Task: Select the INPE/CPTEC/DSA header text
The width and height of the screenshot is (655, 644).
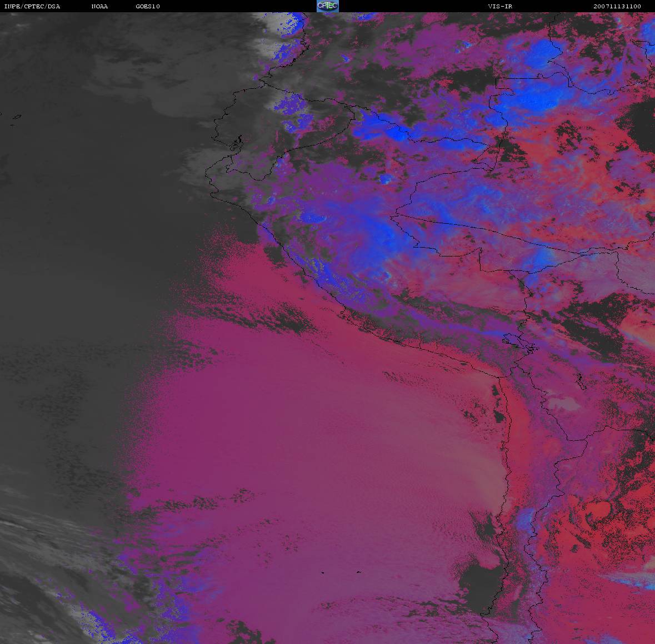Action: click(32, 6)
